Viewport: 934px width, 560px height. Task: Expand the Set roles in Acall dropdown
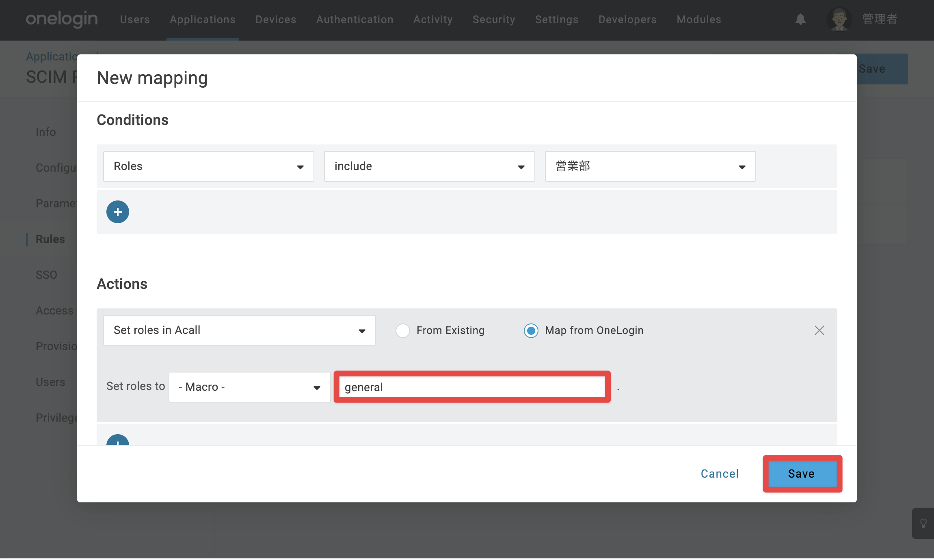click(240, 330)
